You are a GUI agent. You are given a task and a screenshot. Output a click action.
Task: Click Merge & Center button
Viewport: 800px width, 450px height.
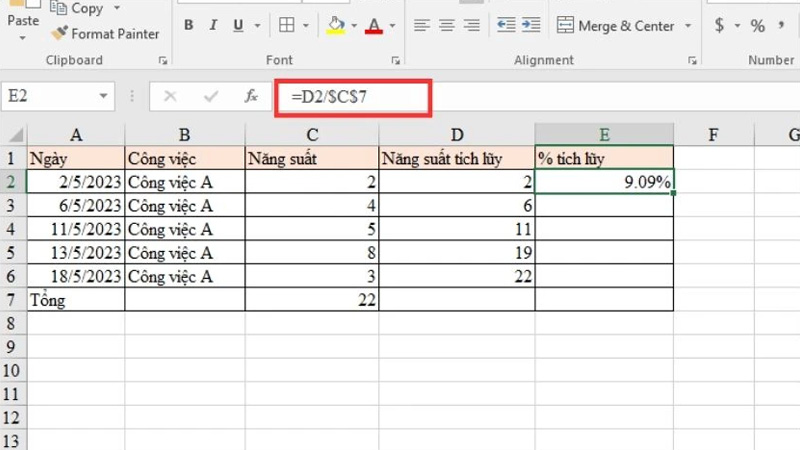point(615,26)
